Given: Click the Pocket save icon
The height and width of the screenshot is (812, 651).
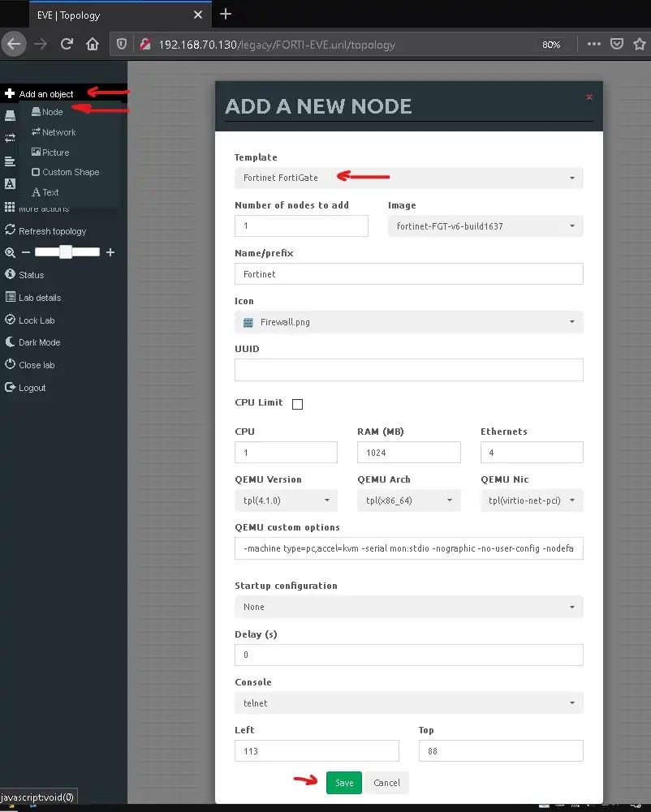Looking at the screenshot, I should point(617,44).
